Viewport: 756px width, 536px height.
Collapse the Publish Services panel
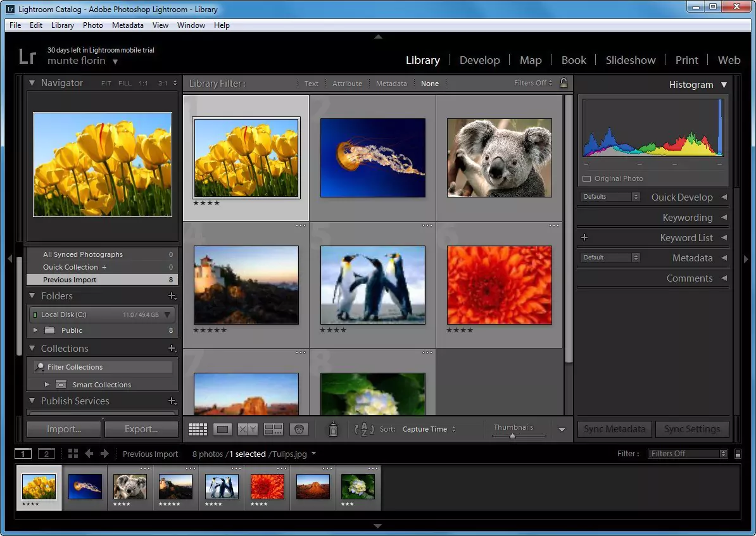click(31, 401)
